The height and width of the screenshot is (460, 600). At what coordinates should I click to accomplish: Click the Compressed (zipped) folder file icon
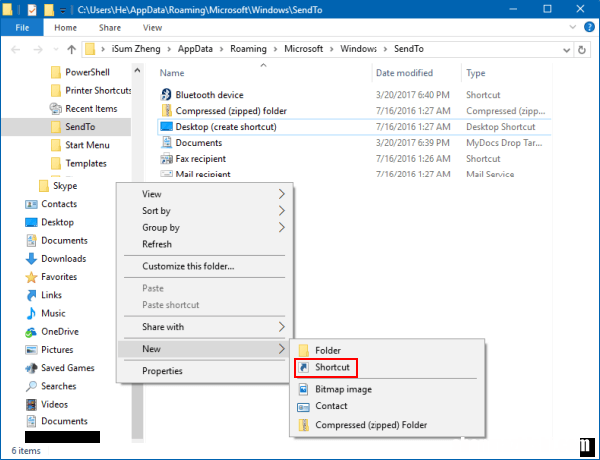(x=166, y=111)
